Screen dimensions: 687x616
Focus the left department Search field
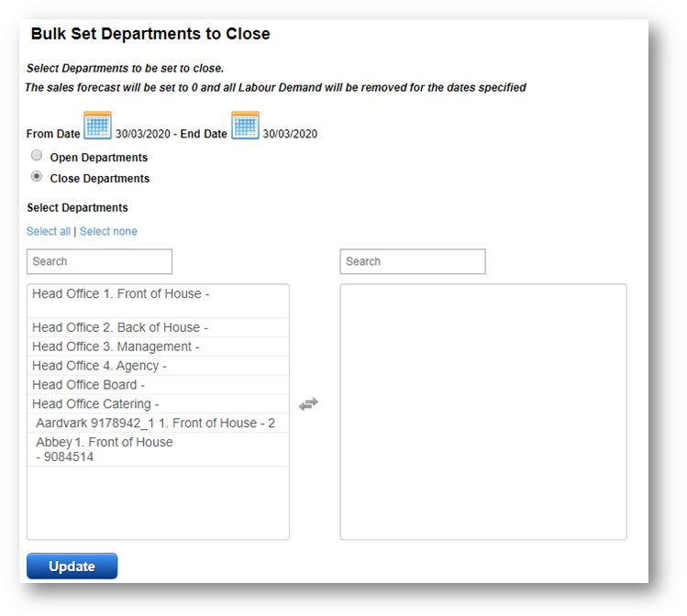99,261
